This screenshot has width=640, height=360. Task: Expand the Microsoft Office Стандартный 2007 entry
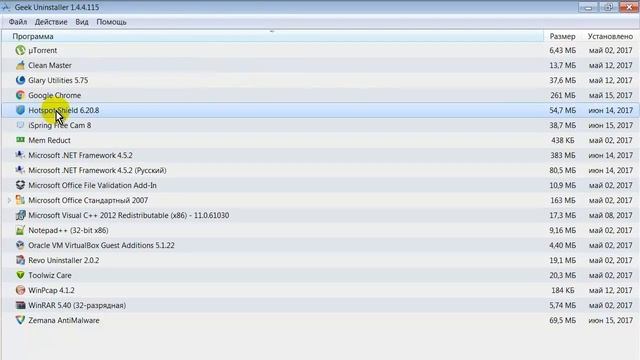point(9,200)
